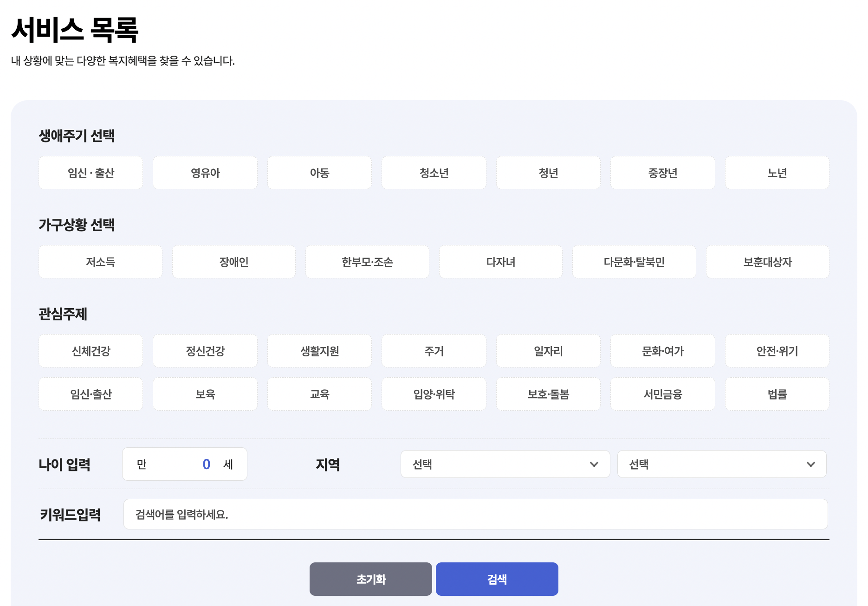This screenshot has height=606, width=868.
Task: Select the 영유아 category
Action: (204, 173)
